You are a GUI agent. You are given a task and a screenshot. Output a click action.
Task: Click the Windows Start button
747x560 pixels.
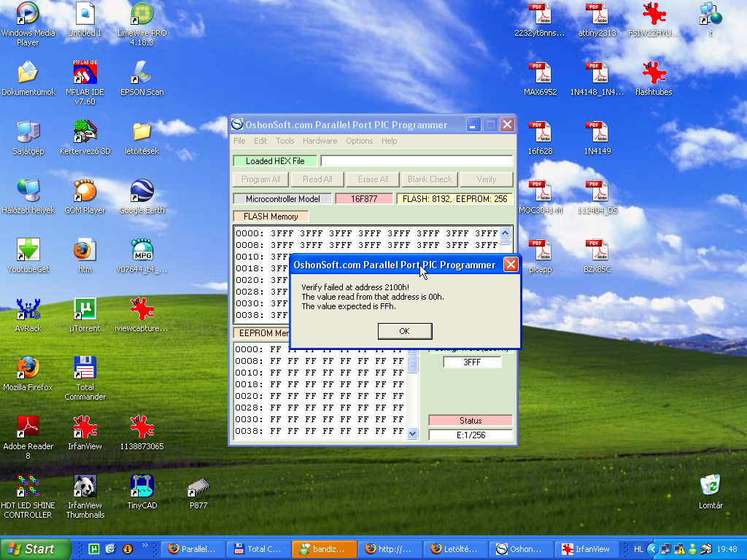point(34,549)
